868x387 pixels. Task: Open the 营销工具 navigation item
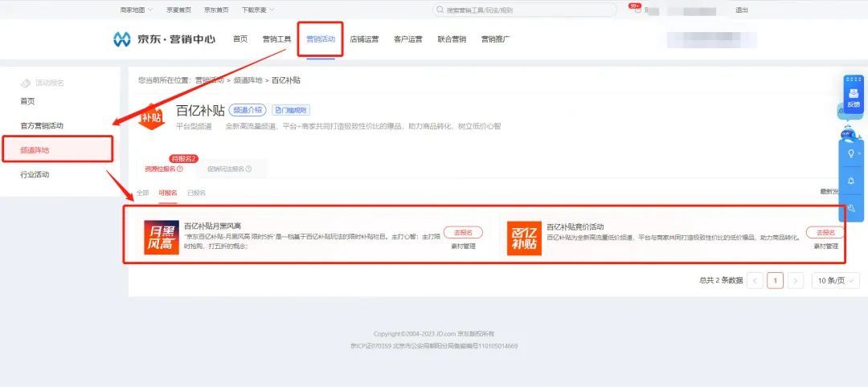tap(276, 39)
